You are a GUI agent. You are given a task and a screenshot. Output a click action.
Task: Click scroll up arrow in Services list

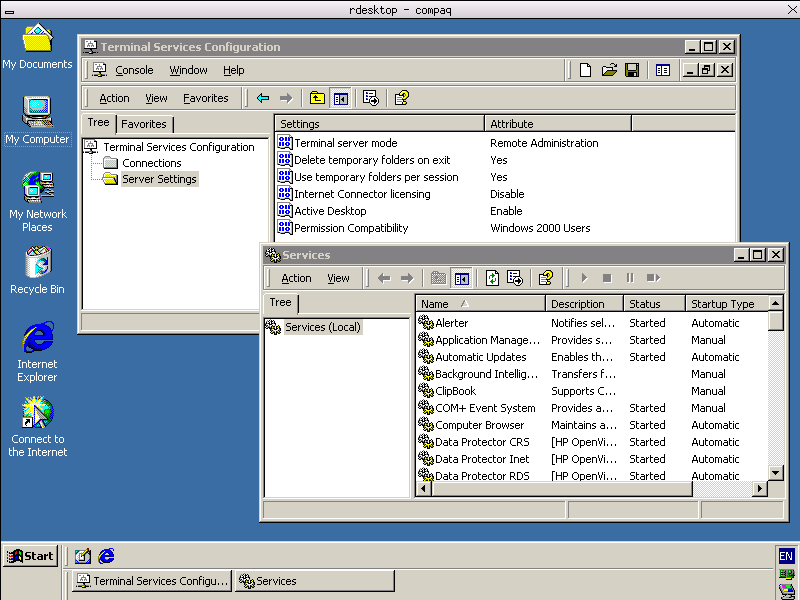pos(776,303)
